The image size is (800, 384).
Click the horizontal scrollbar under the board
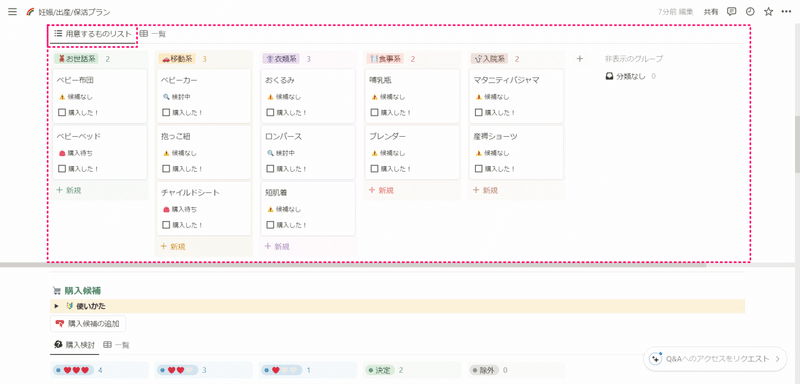(352, 266)
